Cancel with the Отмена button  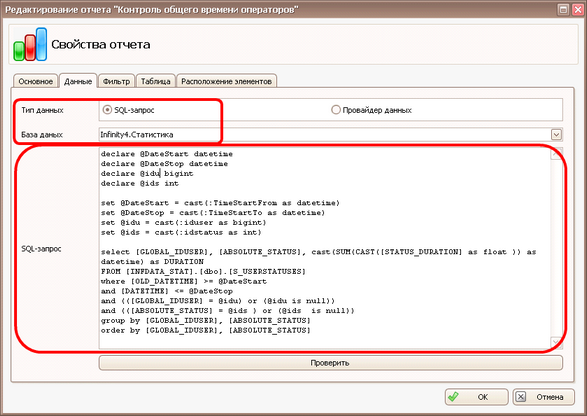point(544,397)
